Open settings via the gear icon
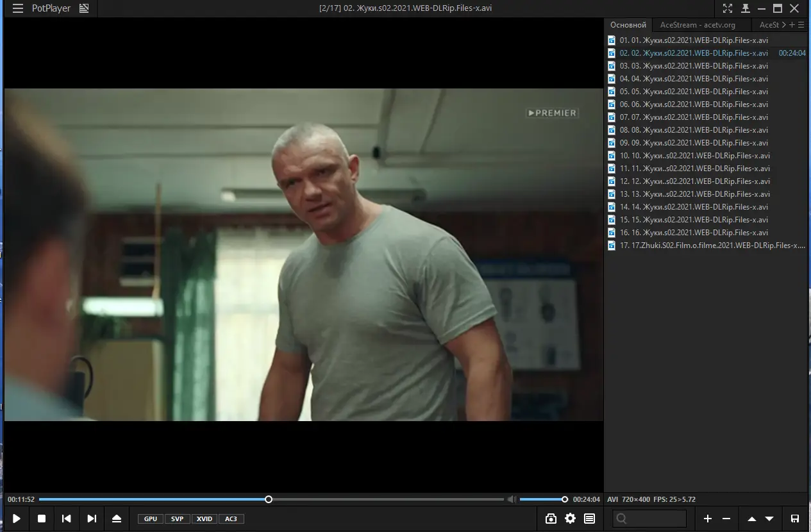Viewport: 811px width, 532px height. pyautogui.click(x=570, y=519)
